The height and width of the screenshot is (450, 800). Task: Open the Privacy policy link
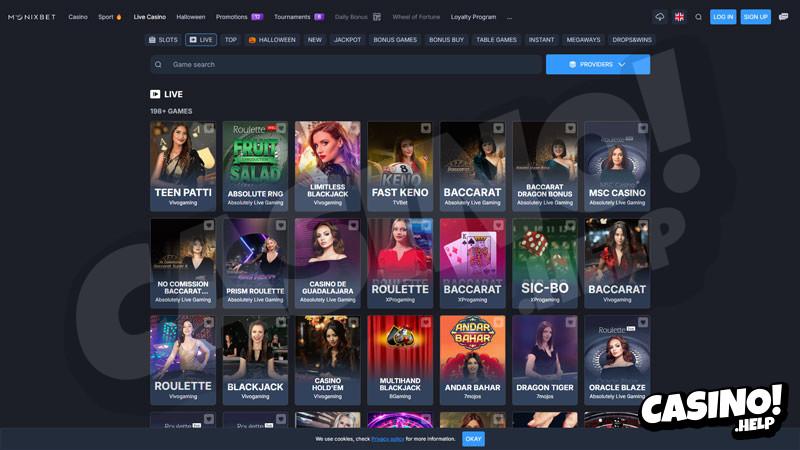point(388,439)
